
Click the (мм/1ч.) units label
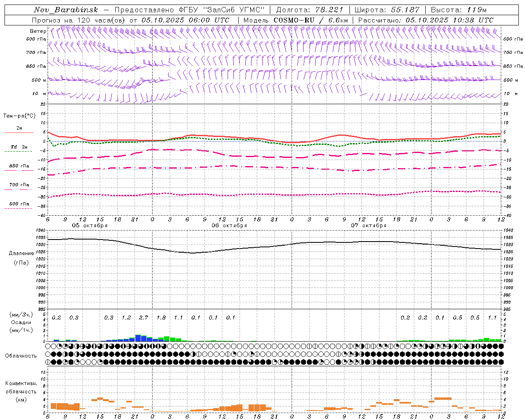click(x=20, y=330)
